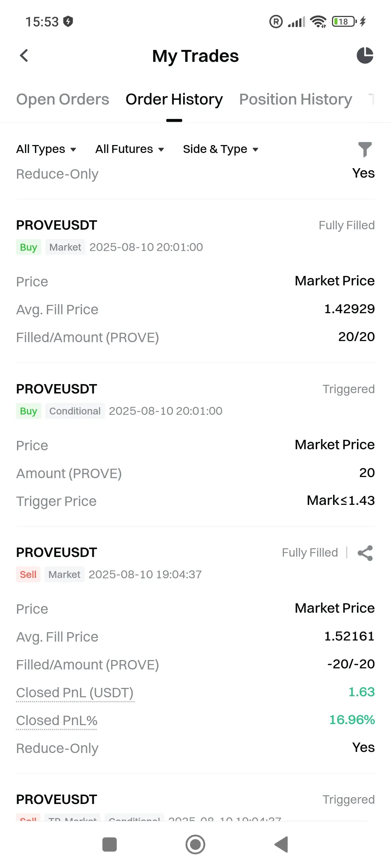This screenshot has height=868, width=391.
Task: Open the first PROVEUSDT Buy Market order
Action: tap(195, 281)
